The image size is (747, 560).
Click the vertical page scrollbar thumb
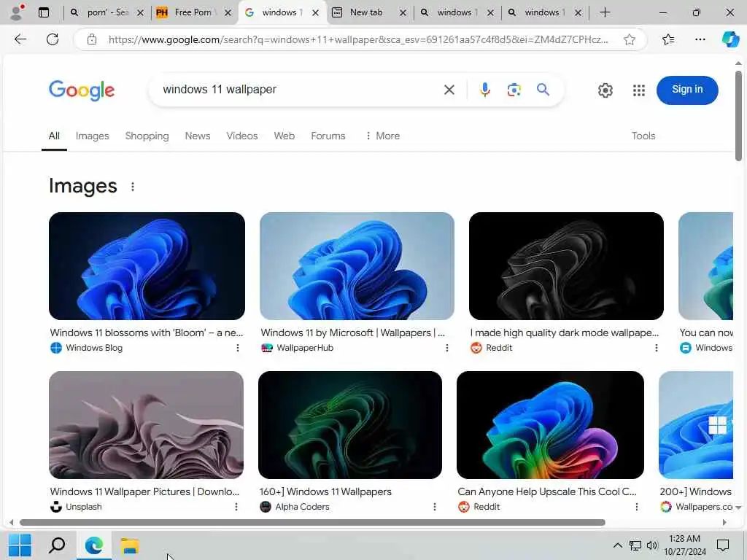coord(738,116)
